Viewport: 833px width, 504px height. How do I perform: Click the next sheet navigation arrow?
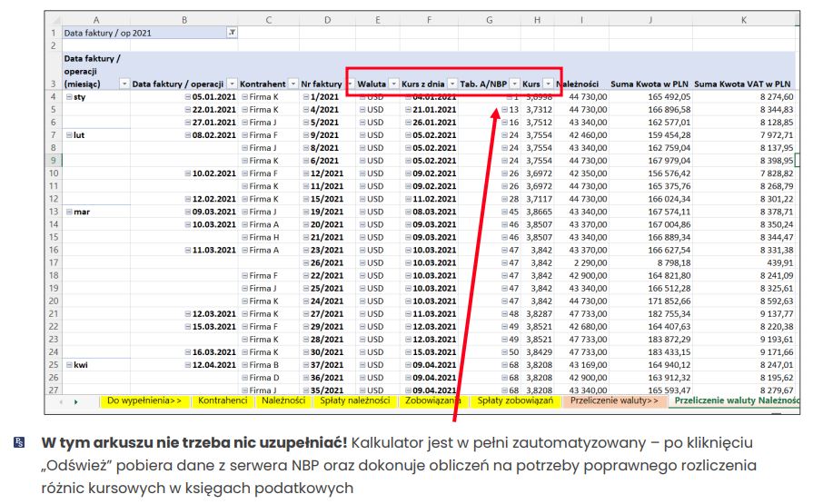76,400
